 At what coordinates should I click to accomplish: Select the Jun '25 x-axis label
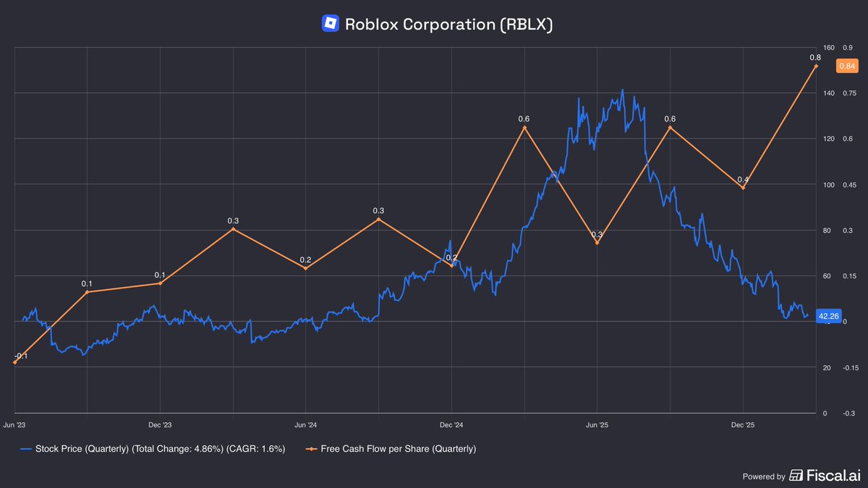(x=597, y=425)
